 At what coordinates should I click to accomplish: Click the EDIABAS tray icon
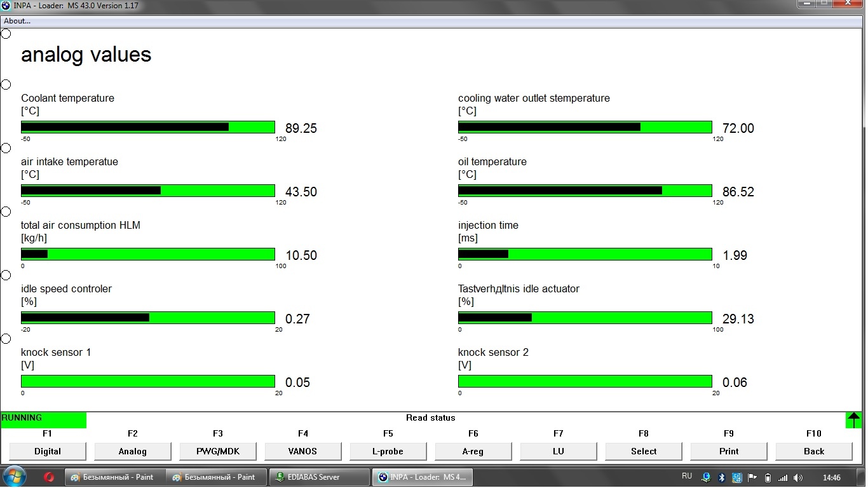(x=707, y=477)
